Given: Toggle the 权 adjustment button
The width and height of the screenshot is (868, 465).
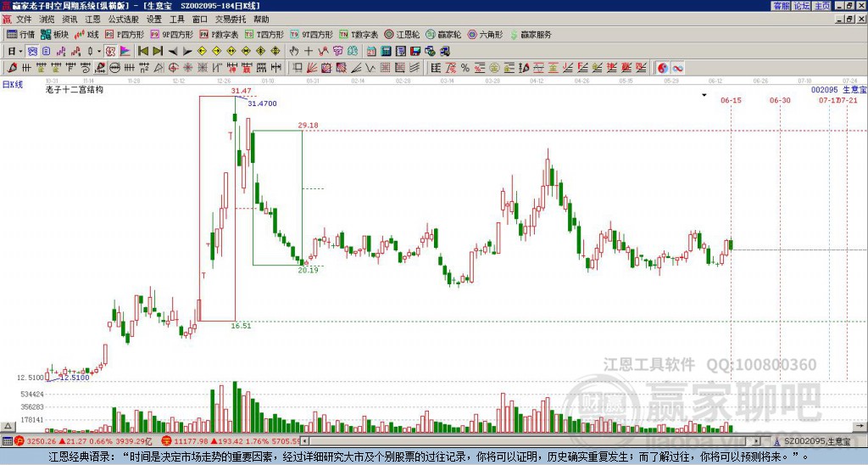Looking at the screenshot, I should (x=110, y=52).
